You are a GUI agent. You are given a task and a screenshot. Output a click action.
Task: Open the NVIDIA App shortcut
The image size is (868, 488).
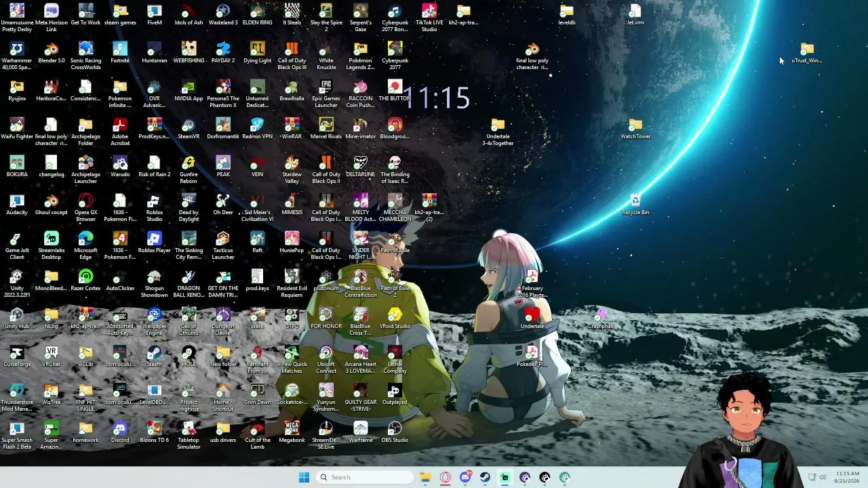click(x=189, y=91)
